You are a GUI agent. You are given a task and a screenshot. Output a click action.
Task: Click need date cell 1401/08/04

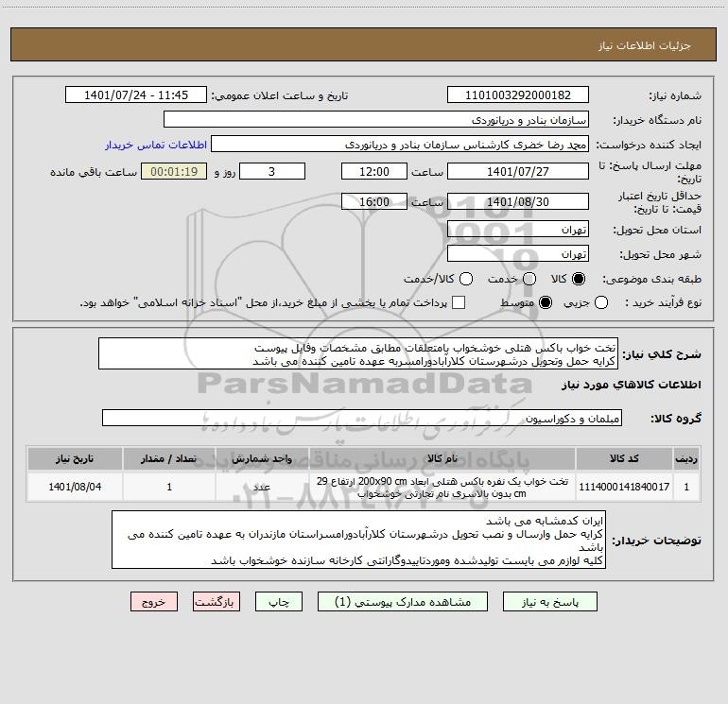point(75,487)
